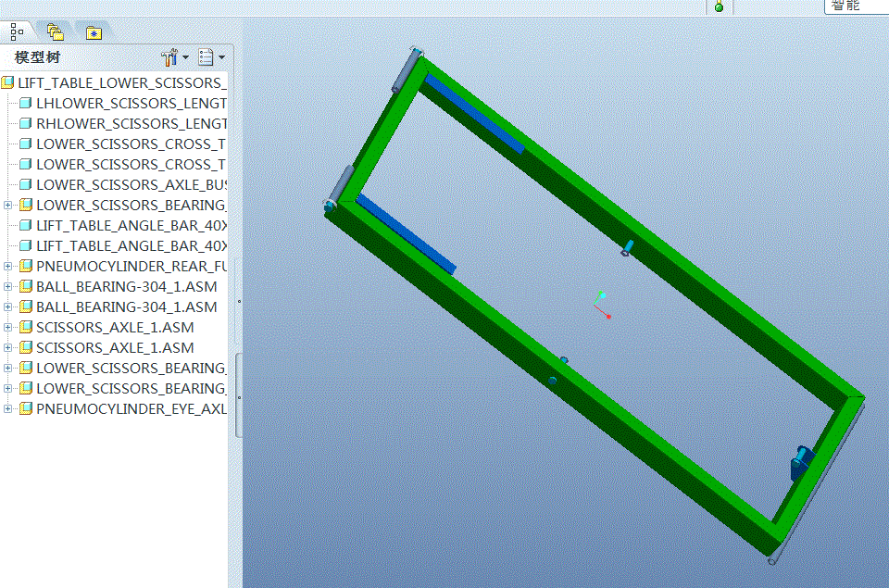Open the model tree show options icon
This screenshot has width=889, height=588.
pyautogui.click(x=206, y=57)
